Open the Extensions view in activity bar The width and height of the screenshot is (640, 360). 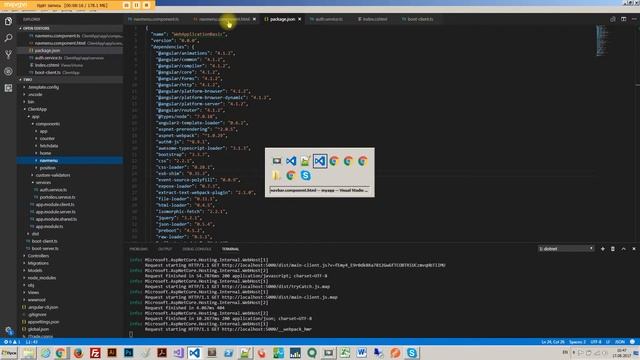(x=8, y=88)
